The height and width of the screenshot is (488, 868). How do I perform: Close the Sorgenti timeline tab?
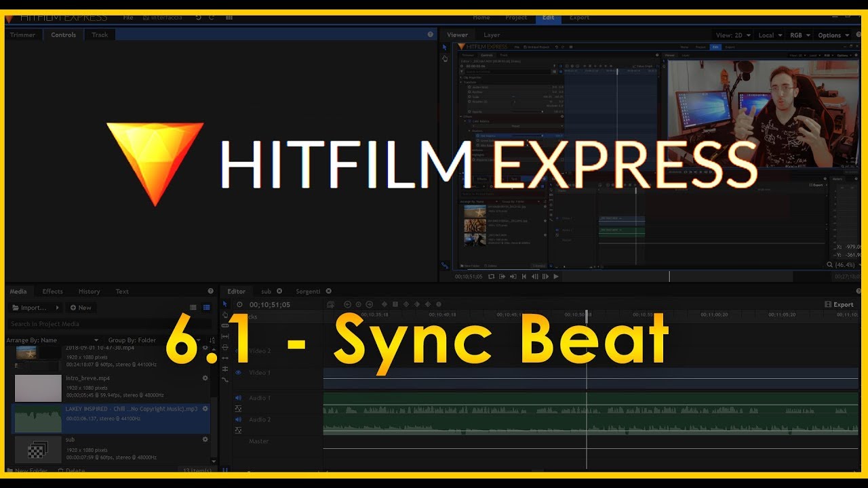click(x=328, y=291)
